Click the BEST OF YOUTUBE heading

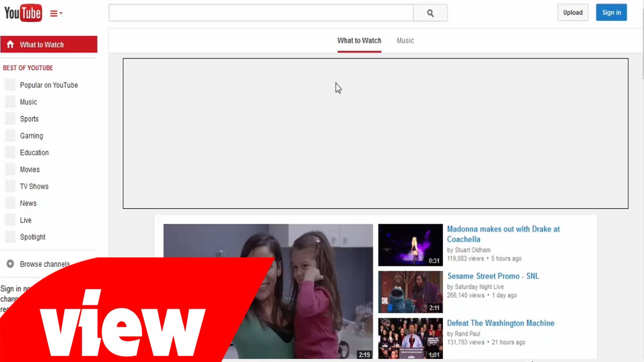(28, 68)
